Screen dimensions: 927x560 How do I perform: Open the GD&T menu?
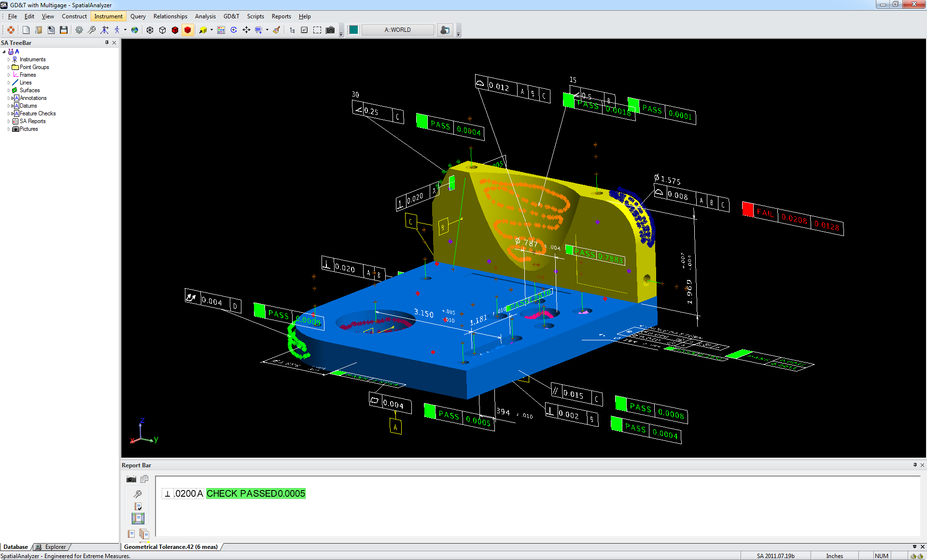coord(231,16)
